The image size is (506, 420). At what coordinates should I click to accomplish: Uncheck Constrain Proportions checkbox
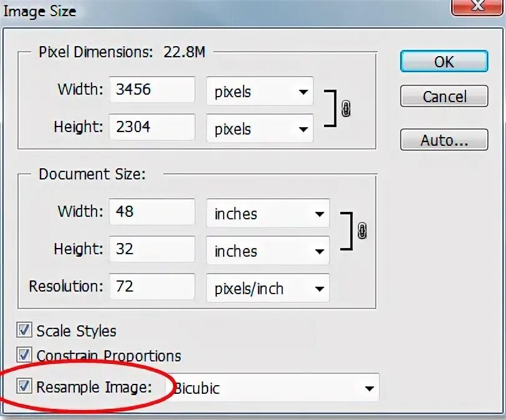click(x=24, y=355)
